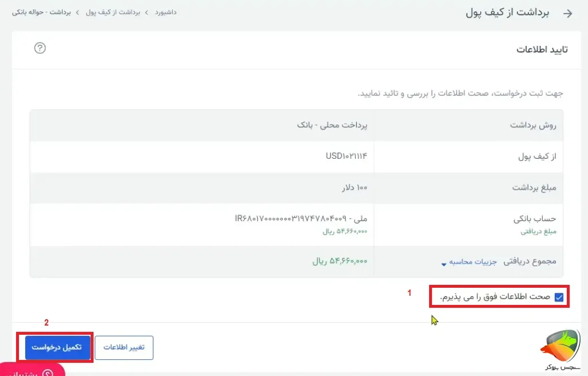
Task: Click the تغییر اطلاعات button
Action: pyautogui.click(x=124, y=347)
